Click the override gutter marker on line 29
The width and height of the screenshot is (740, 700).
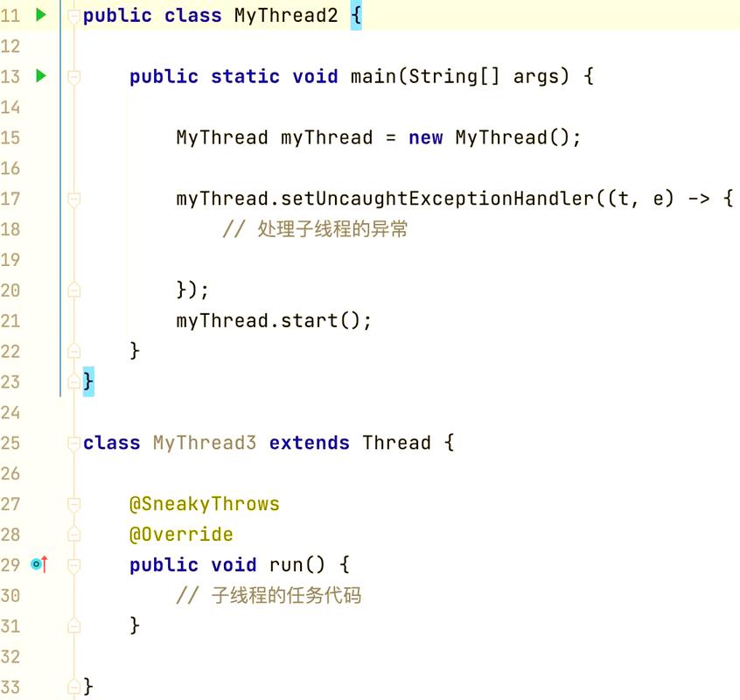coord(39,564)
